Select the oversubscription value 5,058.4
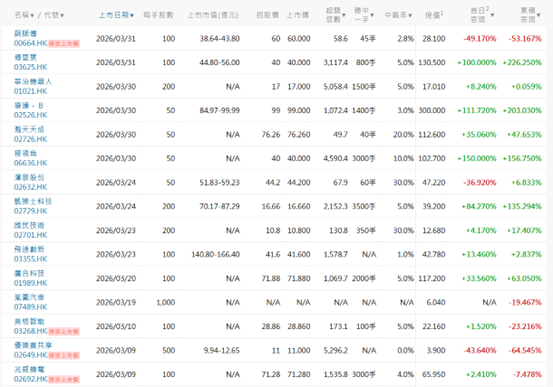553x387 pixels. coord(335,87)
